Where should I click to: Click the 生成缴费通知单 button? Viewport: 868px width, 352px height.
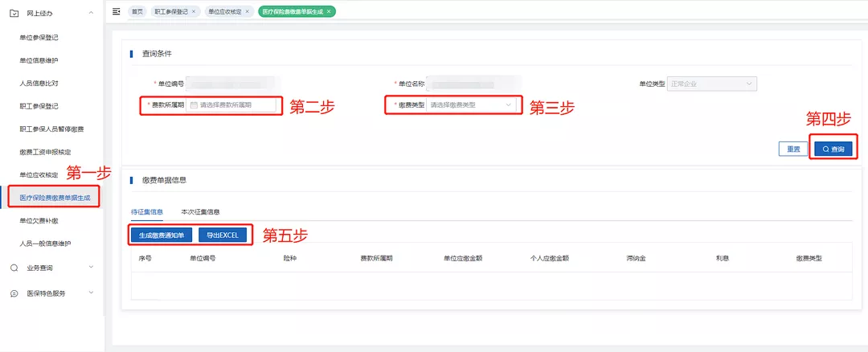[x=161, y=235]
